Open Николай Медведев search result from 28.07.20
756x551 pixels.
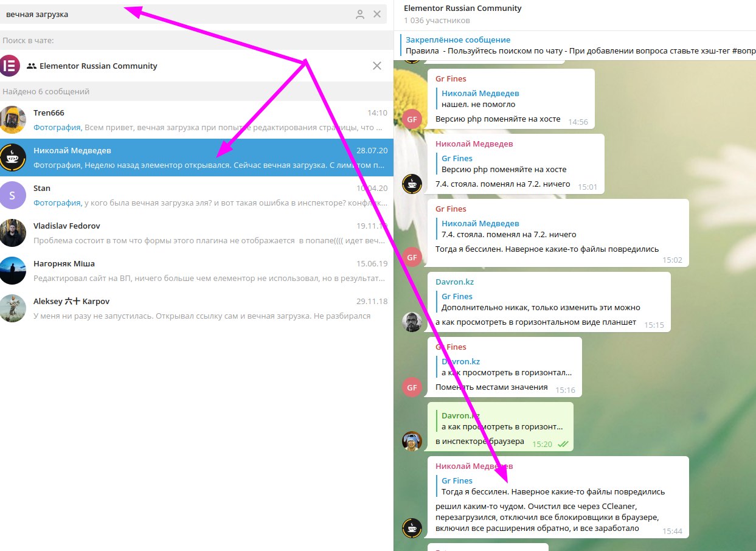(196, 158)
